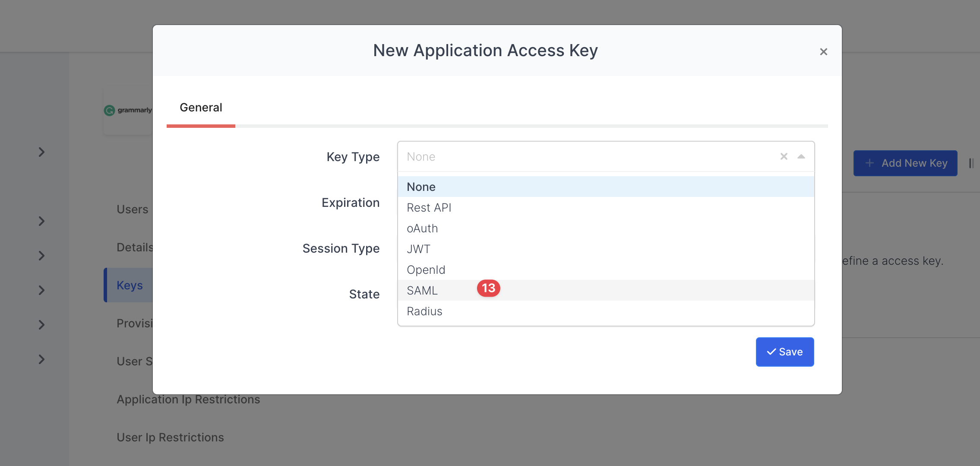Open Application Ip Restrictions section

click(188, 399)
